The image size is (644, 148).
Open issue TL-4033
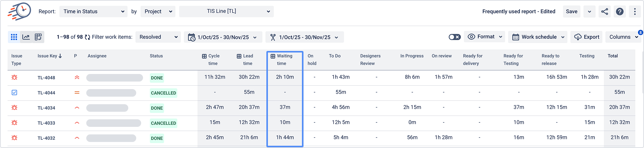(47, 123)
